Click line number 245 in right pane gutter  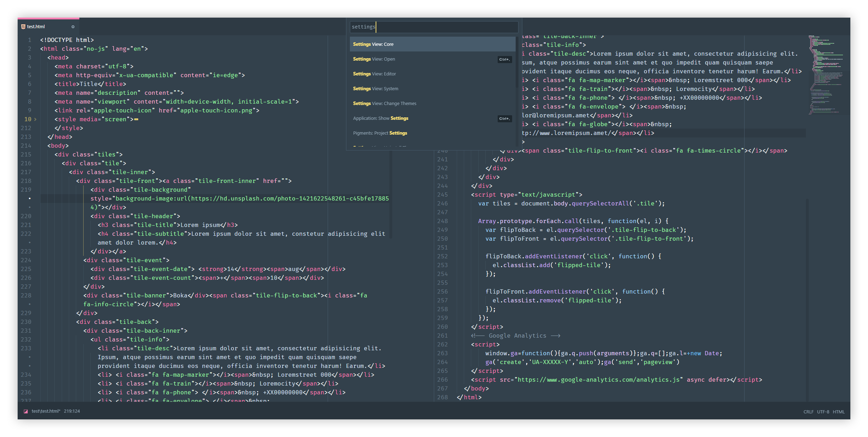[x=442, y=195]
